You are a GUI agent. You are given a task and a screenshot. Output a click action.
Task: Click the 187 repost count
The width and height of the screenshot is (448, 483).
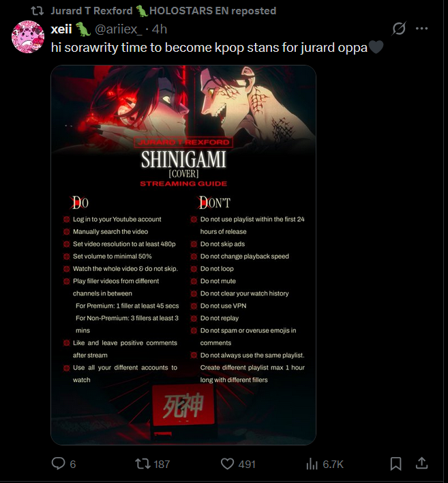pos(162,464)
